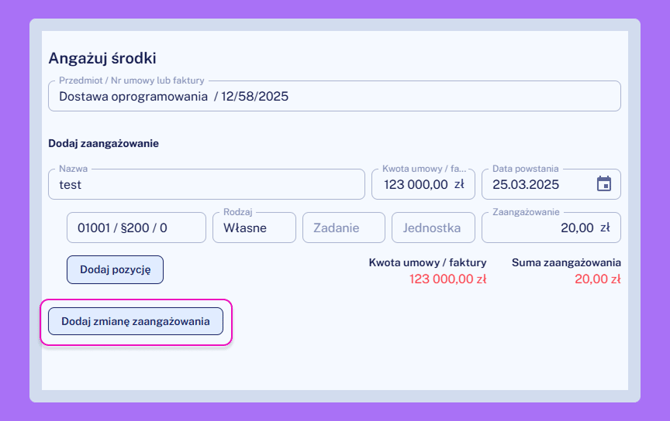Focus the Nazwa field containing "test"
The height and width of the screenshot is (421, 670).
click(206, 185)
